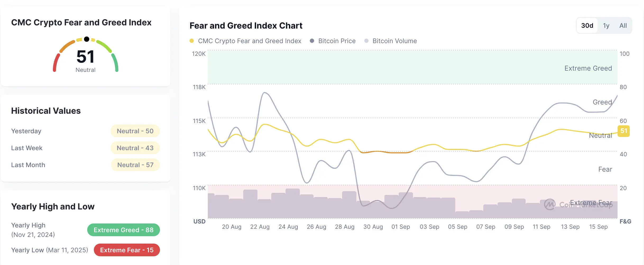Click the gray Bitcoin Volume legend dot
This screenshot has height=265, width=644.
pyautogui.click(x=366, y=41)
